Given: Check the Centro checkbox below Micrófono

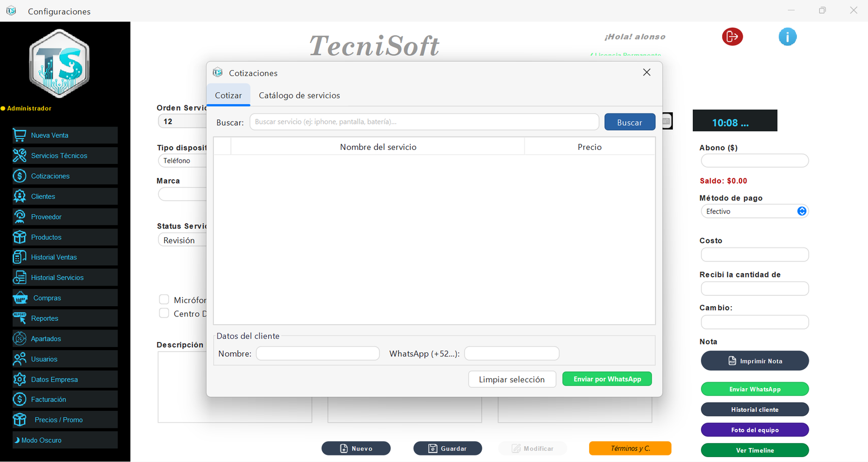Looking at the screenshot, I should [x=164, y=313].
